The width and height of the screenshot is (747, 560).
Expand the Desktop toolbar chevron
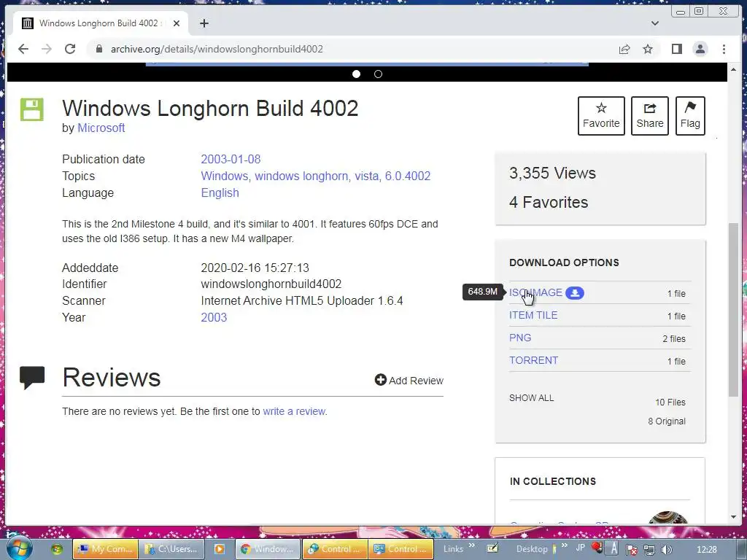pos(565,545)
